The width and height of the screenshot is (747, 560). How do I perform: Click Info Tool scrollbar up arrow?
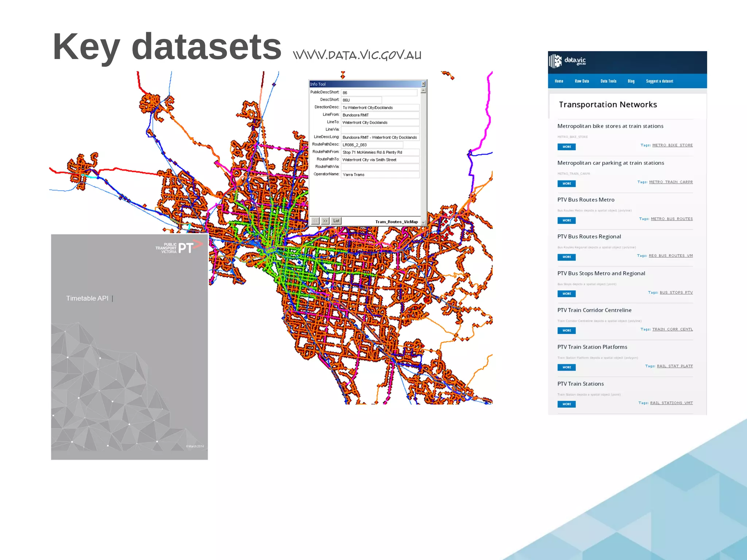pos(423,90)
